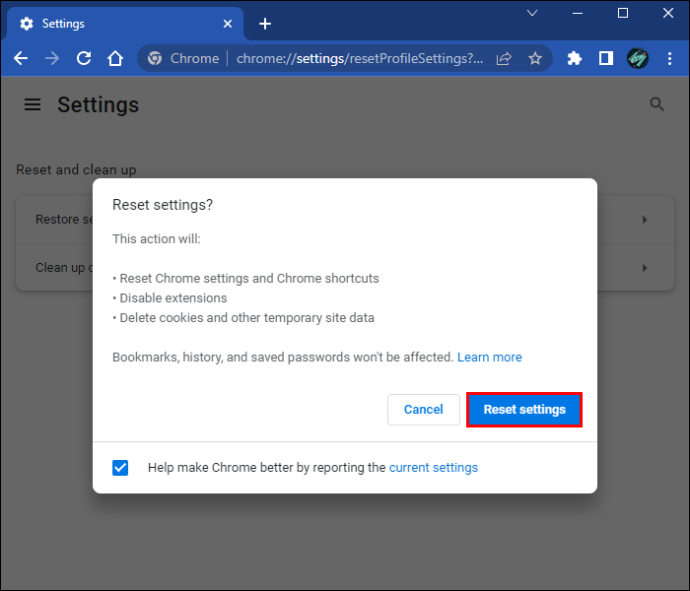Viewport: 690px width, 591px height.
Task: Open the tab search dropdown chevron
Action: pyautogui.click(x=532, y=13)
